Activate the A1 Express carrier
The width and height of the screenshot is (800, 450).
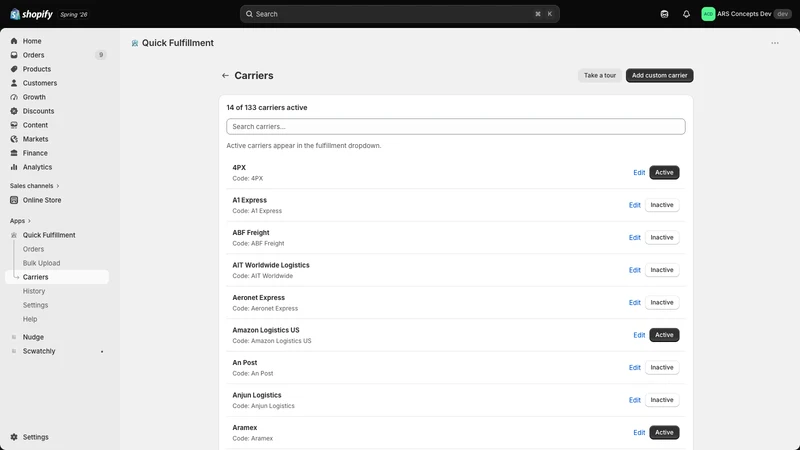(662, 205)
